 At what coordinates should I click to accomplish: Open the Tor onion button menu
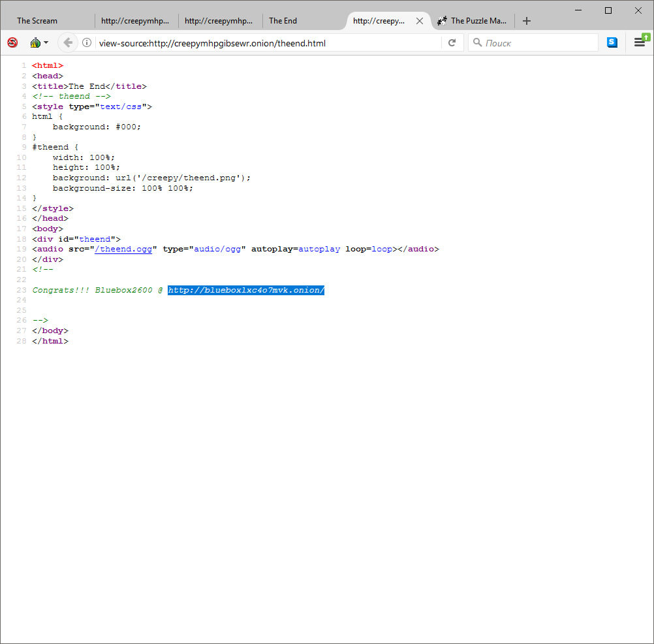[39, 42]
